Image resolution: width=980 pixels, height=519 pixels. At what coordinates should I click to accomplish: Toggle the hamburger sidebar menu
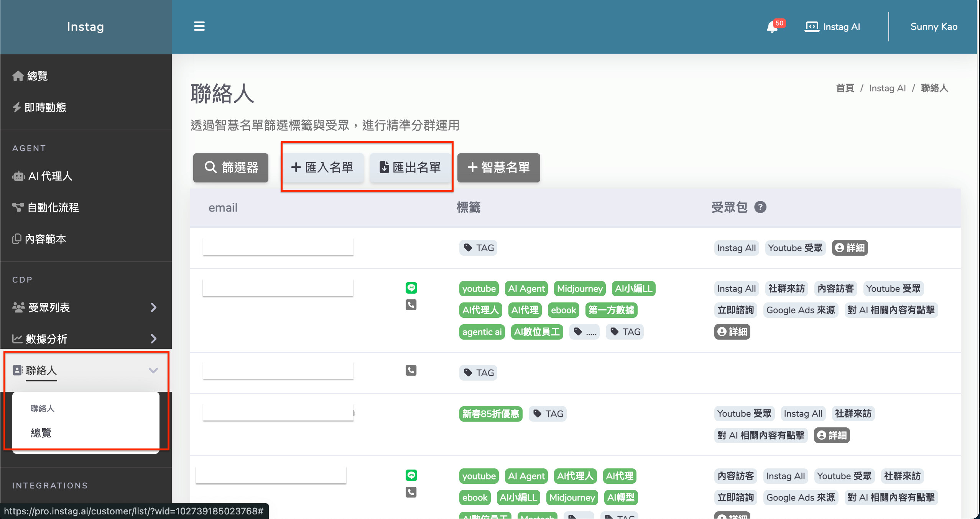[199, 26]
